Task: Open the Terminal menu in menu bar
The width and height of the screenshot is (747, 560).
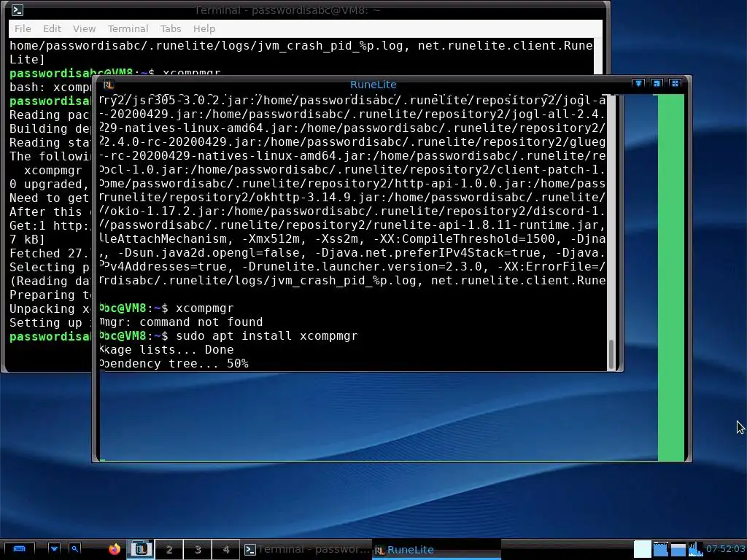Action: pyautogui.click(x=128, y=28)
